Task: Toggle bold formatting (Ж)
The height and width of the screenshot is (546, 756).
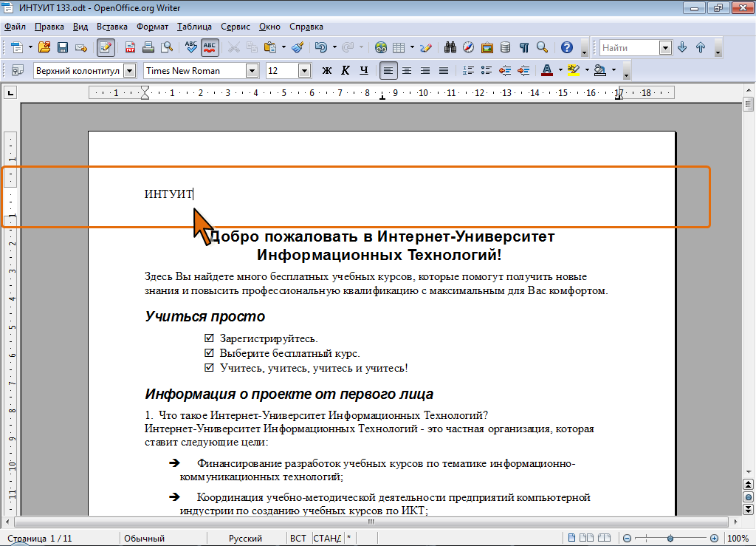Action: tap(327, 70)
